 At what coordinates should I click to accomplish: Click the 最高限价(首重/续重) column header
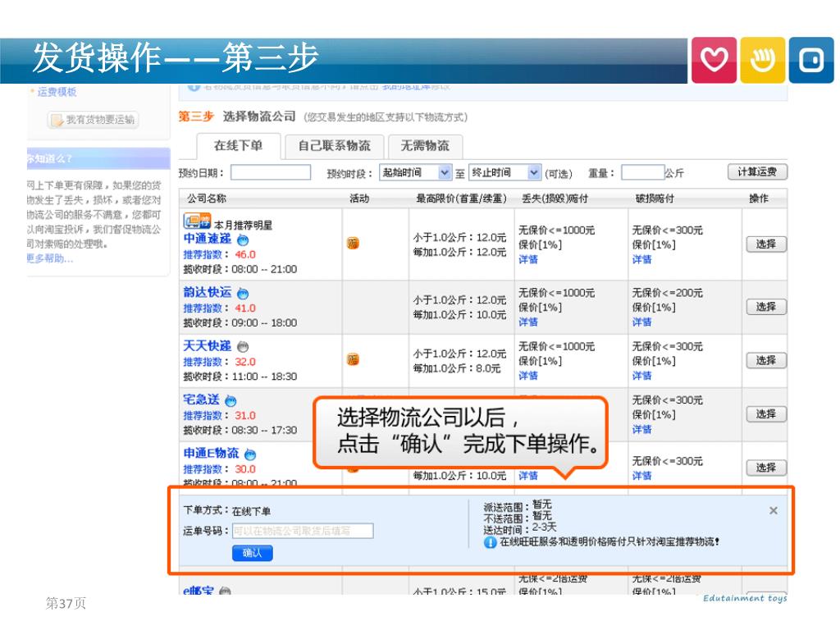[x=461, y=199]
